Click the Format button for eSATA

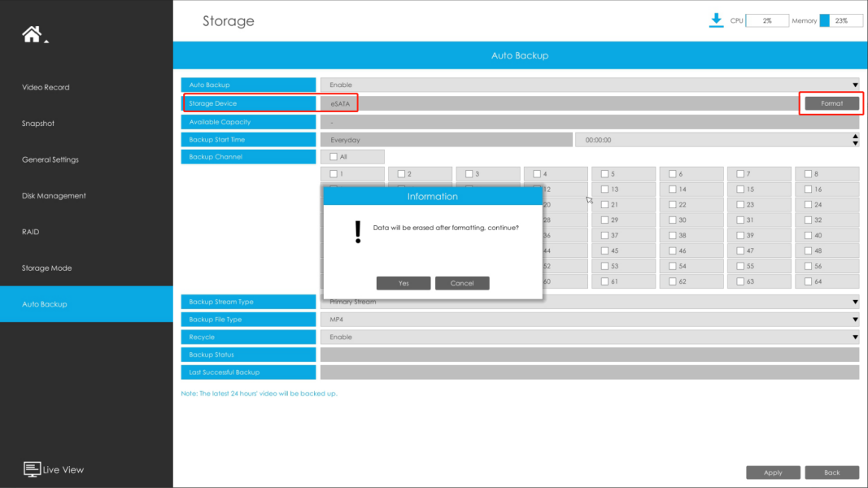pos(832,103)
